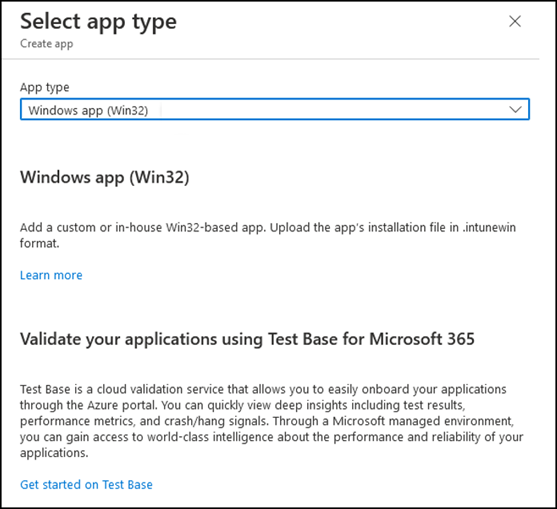Click the word .intunewin in description
This screenshot has height=509, width=557.
coord(489,227)
